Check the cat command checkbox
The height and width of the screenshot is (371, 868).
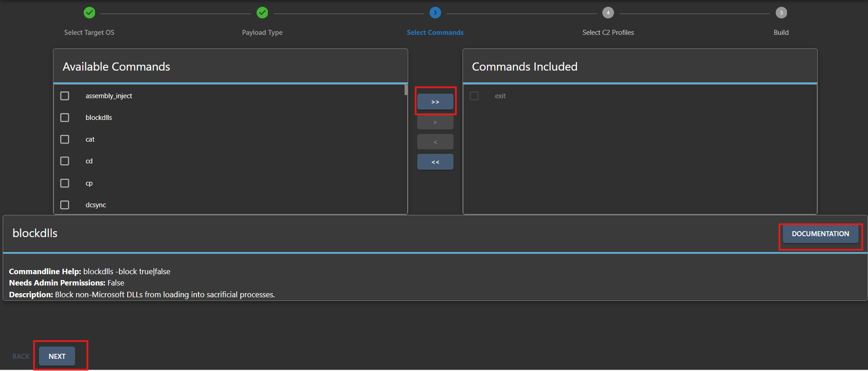pyautogui.click(x=65, y=139)
